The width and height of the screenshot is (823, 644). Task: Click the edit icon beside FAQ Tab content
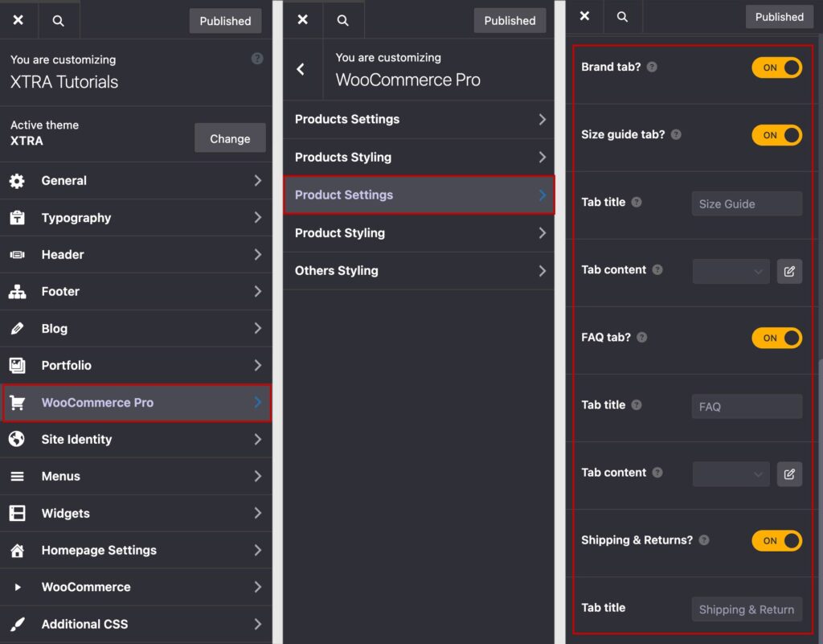pos(789,474)
